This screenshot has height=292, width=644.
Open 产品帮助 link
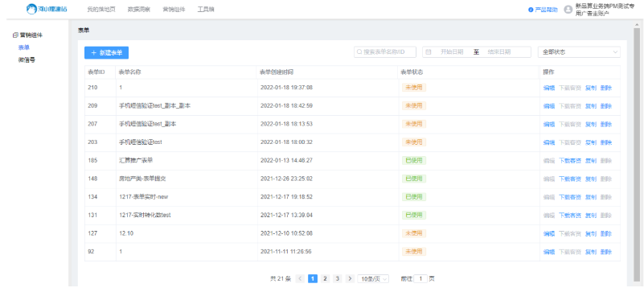546,10
